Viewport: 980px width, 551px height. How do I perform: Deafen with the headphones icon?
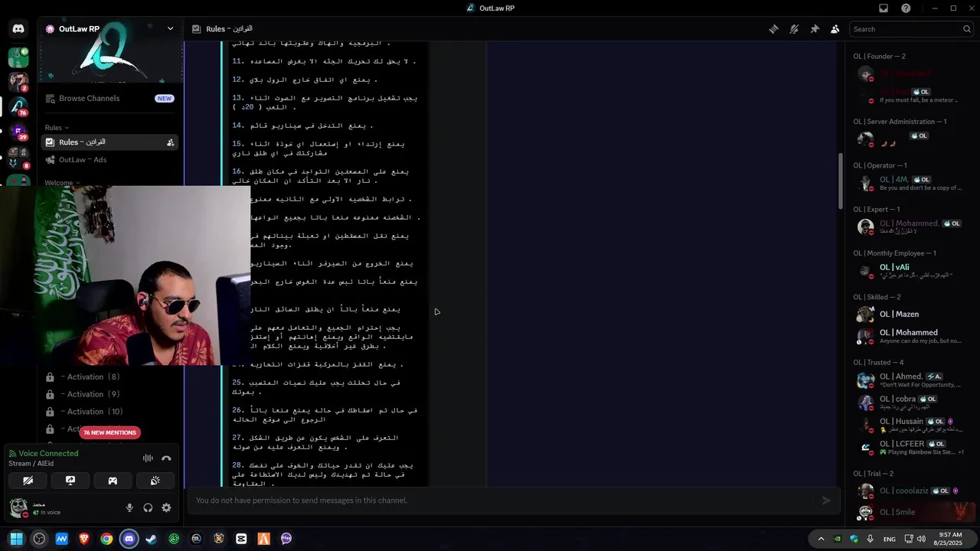(148, 507)
